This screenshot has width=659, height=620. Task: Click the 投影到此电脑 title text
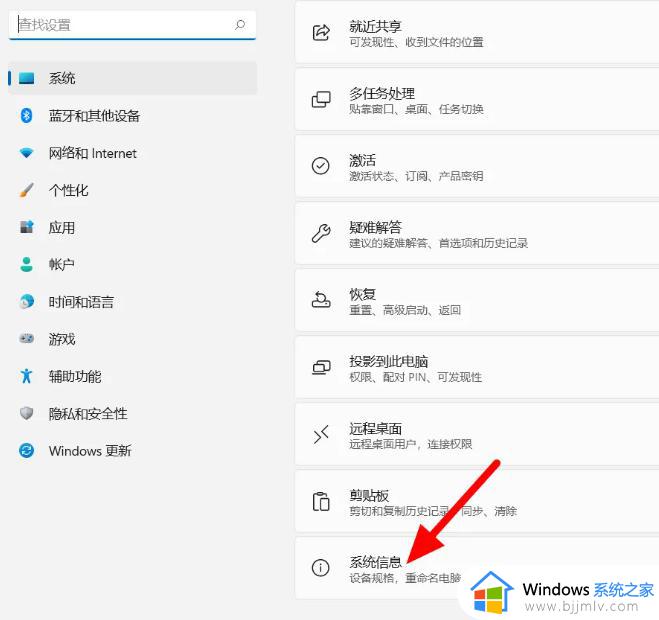point(388,361)
